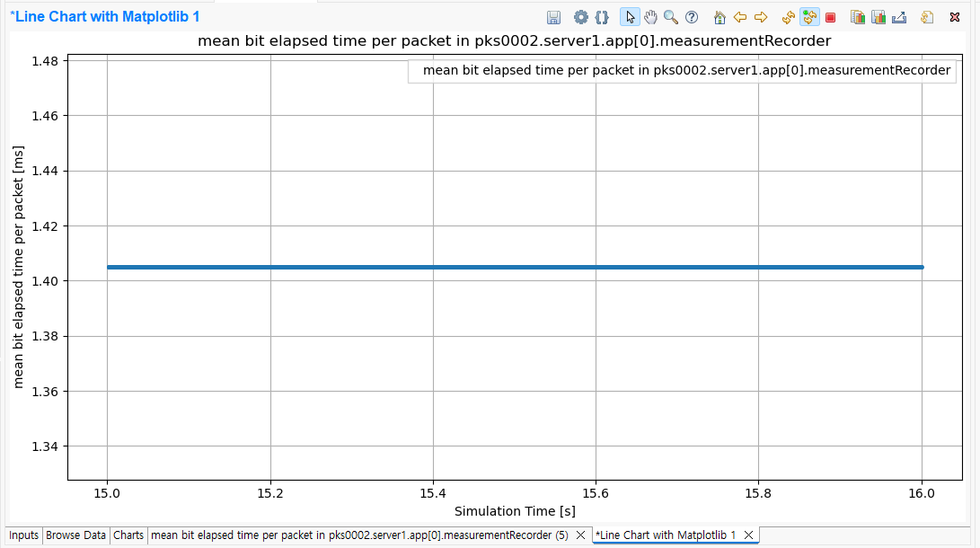Switch to the Inputs tab
980x548 pixels.
point(23,535)
